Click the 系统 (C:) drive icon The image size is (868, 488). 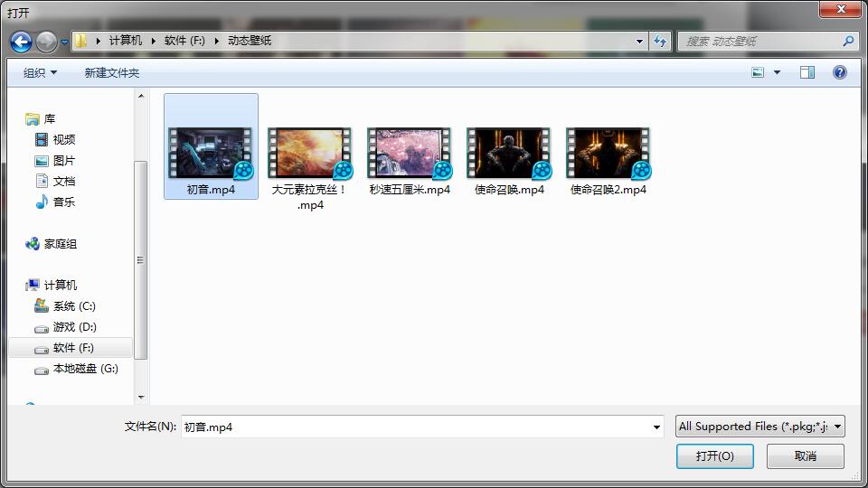pos(42,305)
